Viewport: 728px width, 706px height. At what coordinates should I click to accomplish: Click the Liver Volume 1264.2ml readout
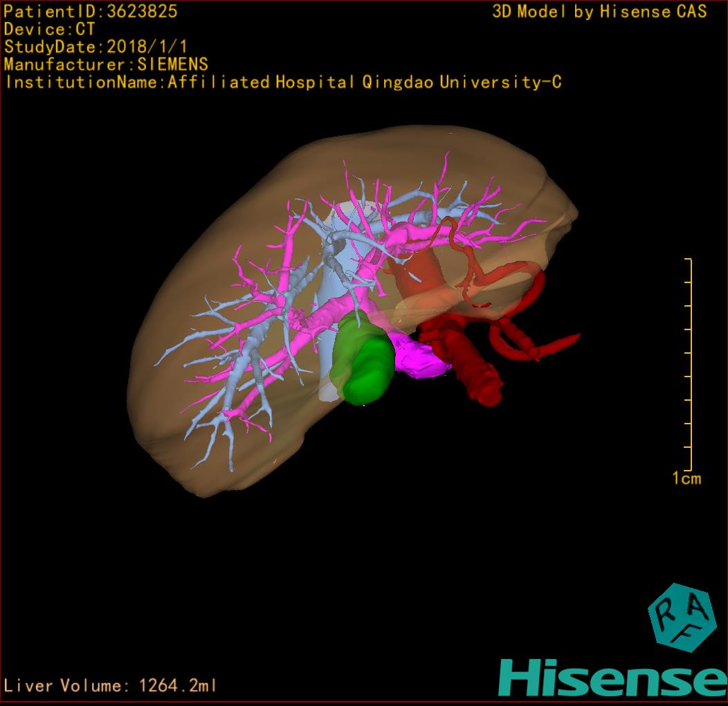coord(111,686)
